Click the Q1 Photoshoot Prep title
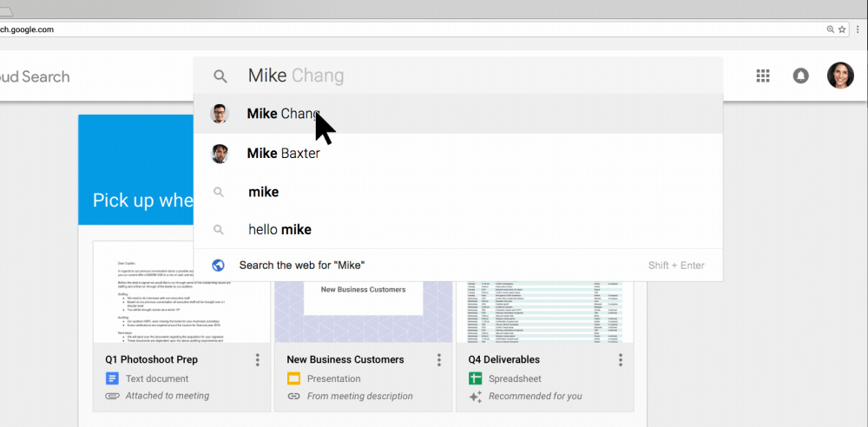This screenshot has width=868, height=427. pyautogui.click(x=151, y=359)
